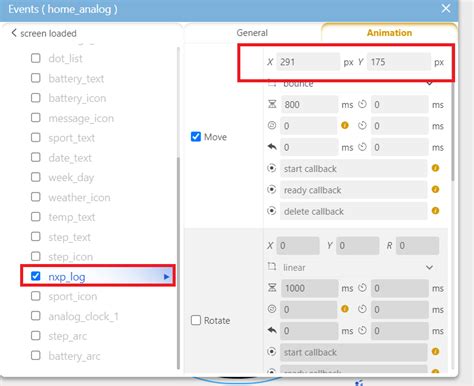Screen dimensions: 474x386
Task: Check the message_icon checkbox
Action: (x=36, y=118)
